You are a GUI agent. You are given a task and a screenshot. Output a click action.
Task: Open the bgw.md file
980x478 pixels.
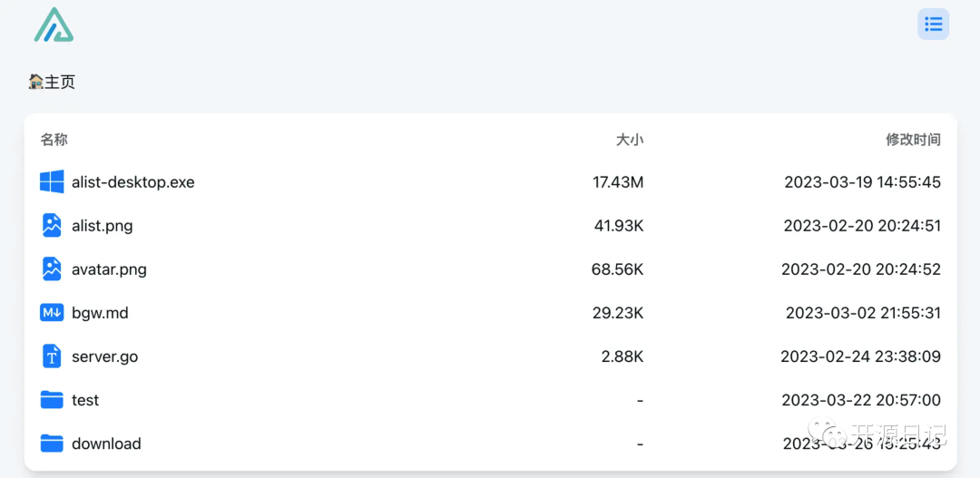[100, 313]
